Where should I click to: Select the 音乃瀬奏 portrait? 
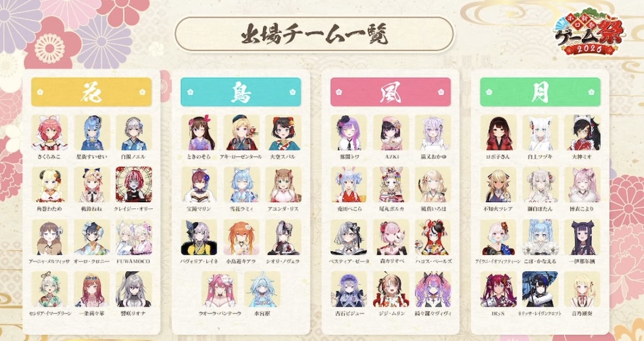pos(582,289)
